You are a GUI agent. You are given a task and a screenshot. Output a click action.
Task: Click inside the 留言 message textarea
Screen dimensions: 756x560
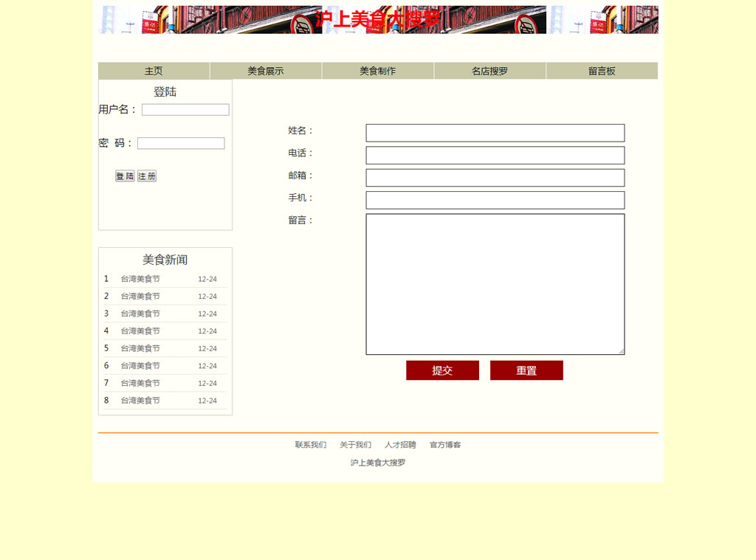click(495, 284)
